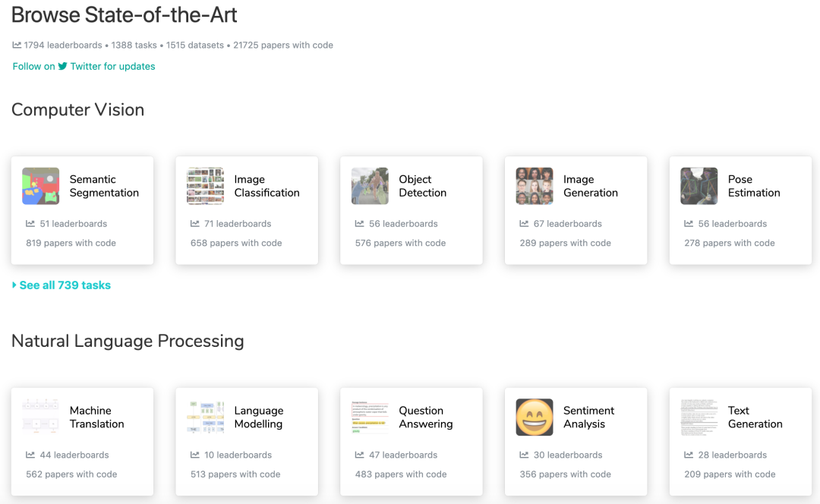Image resolution: width=820 pixels, height=504 pixels.
Task: Click the Language Modelling diagram thumbnail
Action: [x=206, y=417]
